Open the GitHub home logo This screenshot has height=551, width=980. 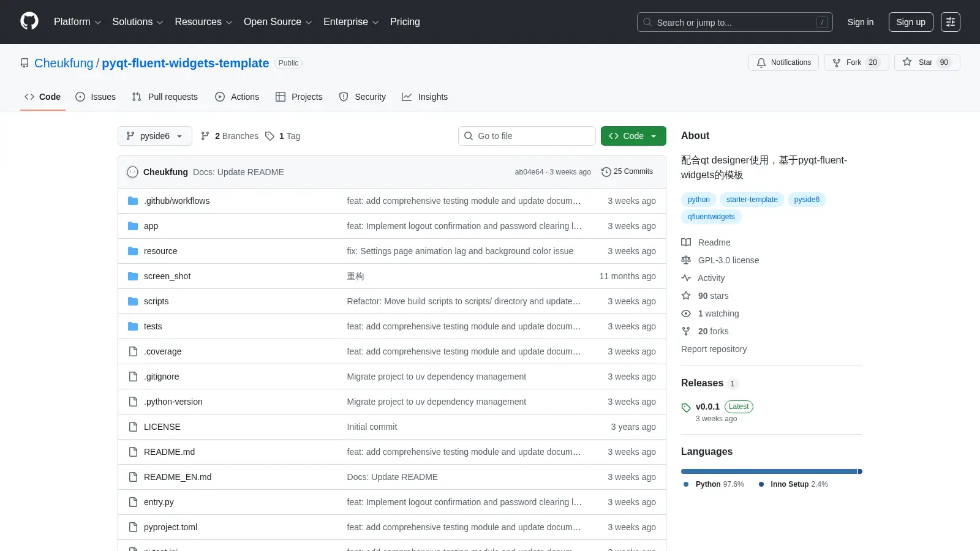[x=29, y=21]
